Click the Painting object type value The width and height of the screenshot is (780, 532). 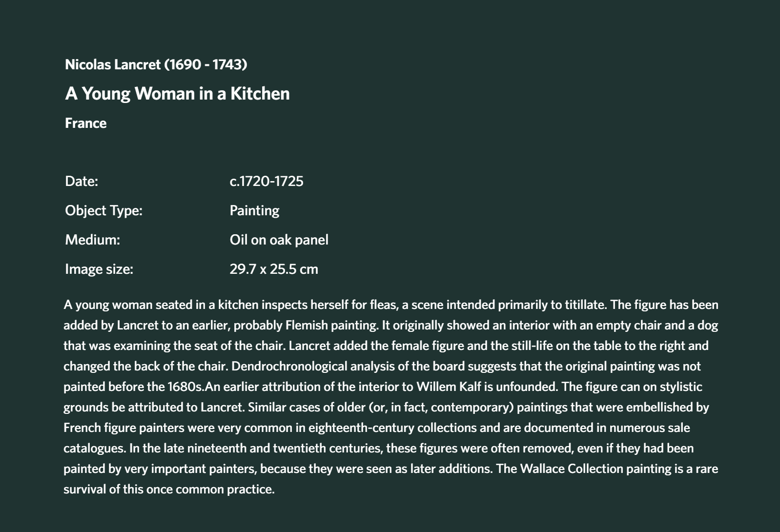(254, 210)
